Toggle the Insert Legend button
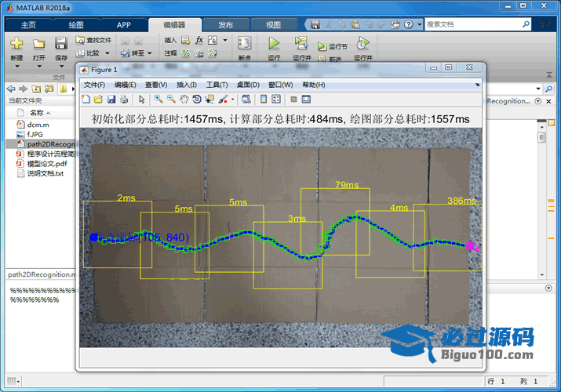Image resolution: width=561 pixels, height=392 pixels. (x=275, y=100)
